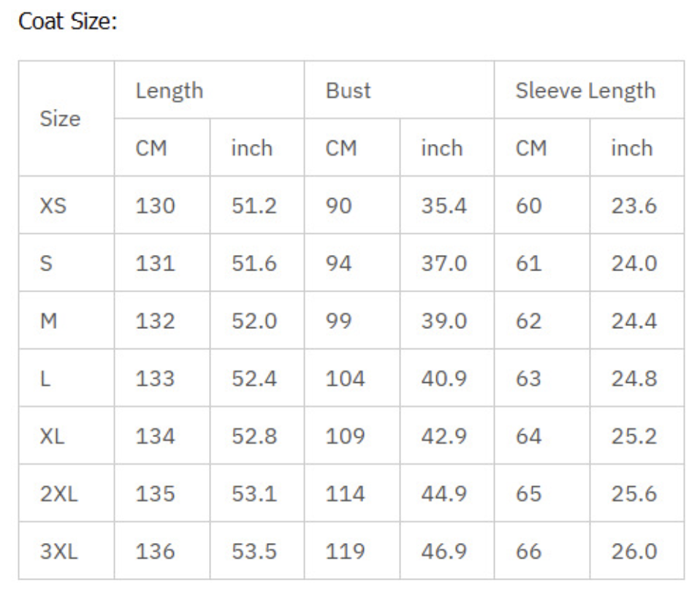Screen dimensions: 700x592
Task: Select the XL size row label
Action: 53,436
